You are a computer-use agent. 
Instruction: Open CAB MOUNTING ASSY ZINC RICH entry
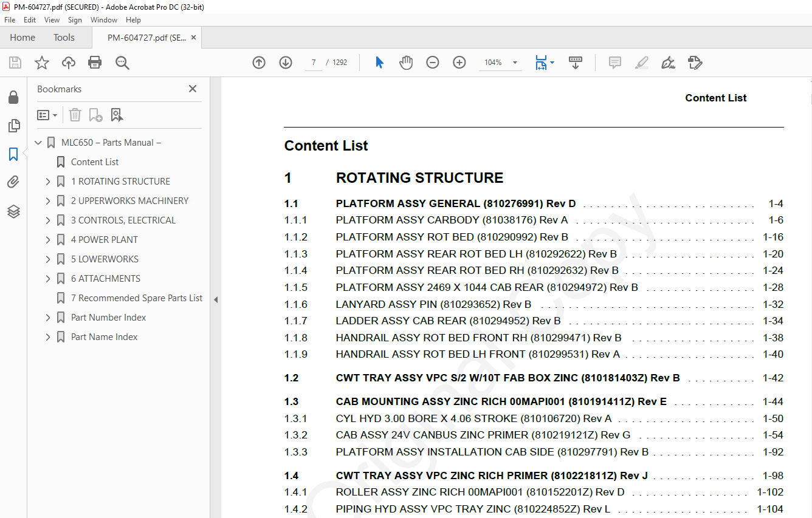[x=501, y=401]
